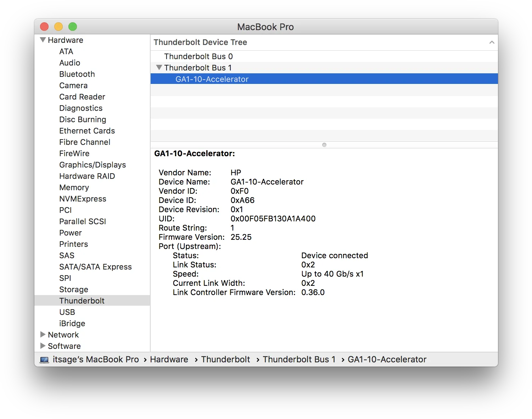
Task: Click the Network heading in the sidebar
Action: pyautogui.click(x=63, y=335)
